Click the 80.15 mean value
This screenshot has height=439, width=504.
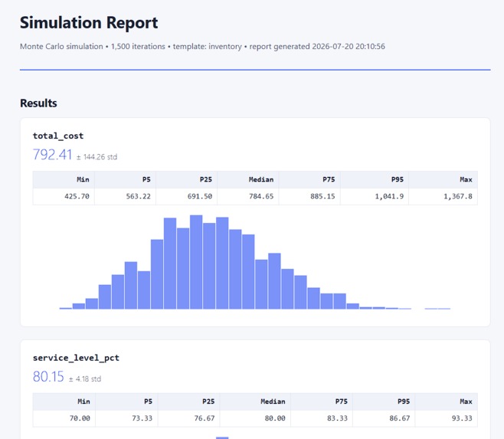coord(48,377)
